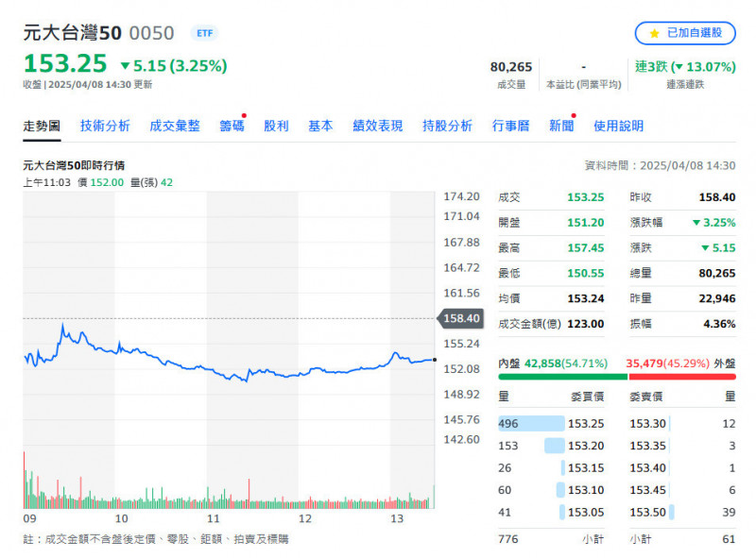The width and height of the screenshot is (756, 558).
Task: Click the large headline price 153.25
Action: pyautogui.click(x=65, y=64)
